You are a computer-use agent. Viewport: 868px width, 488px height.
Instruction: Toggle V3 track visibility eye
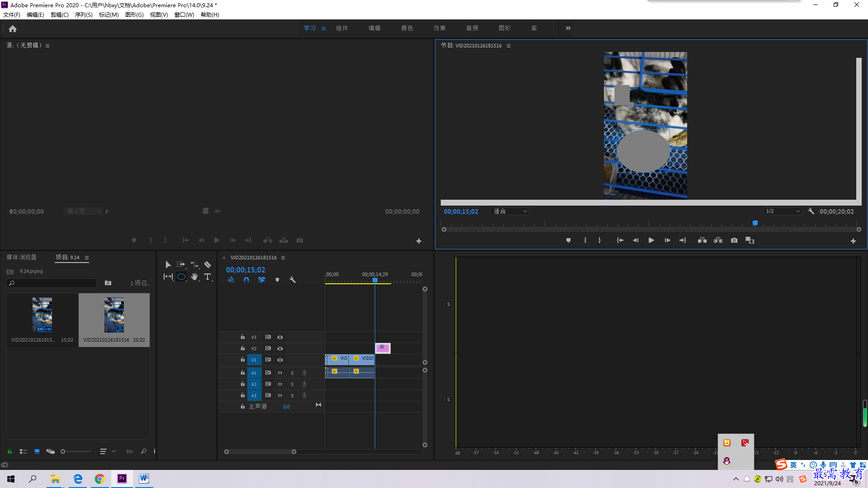(280, 338)
